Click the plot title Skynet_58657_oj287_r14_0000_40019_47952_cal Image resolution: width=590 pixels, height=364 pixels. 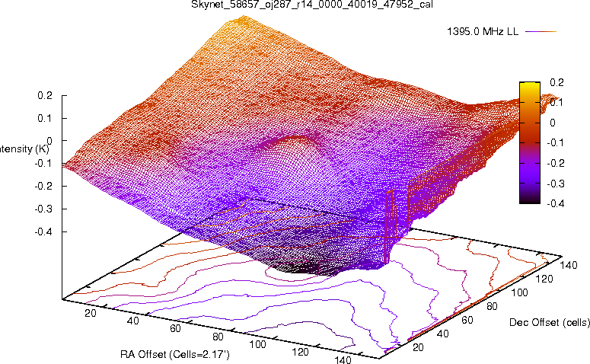[312, 5]
